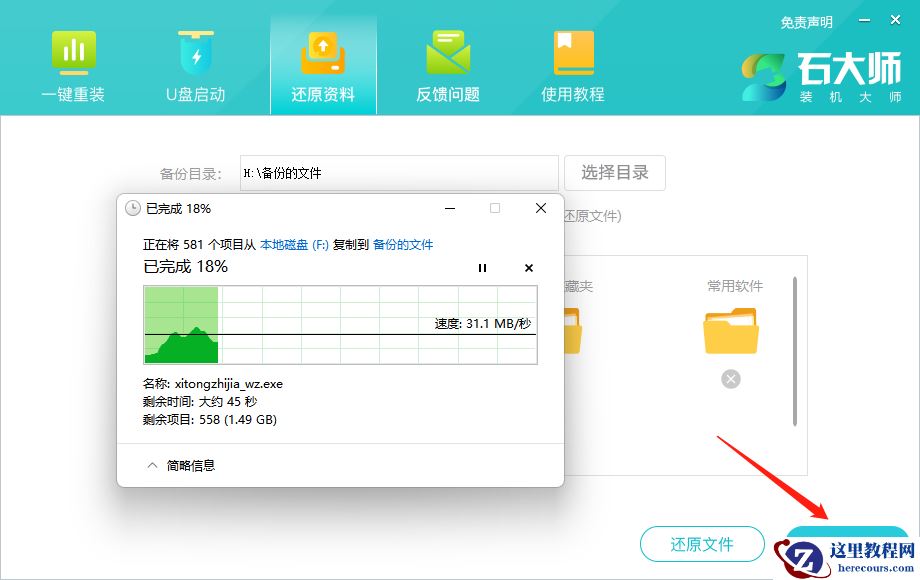The width and height of the screenshot is (920, 580).
Task: Stop the copy with the × button
Action: [x=528, y=268]
